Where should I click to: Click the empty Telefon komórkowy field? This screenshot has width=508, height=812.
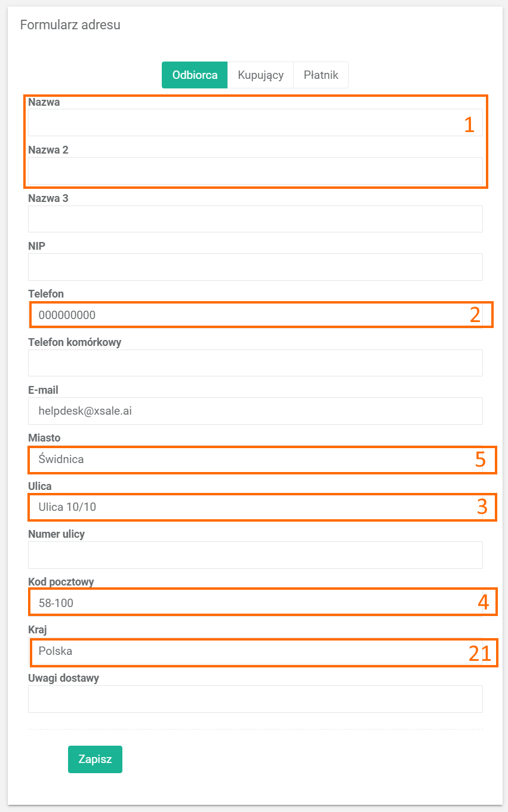(x=255, y=363)
